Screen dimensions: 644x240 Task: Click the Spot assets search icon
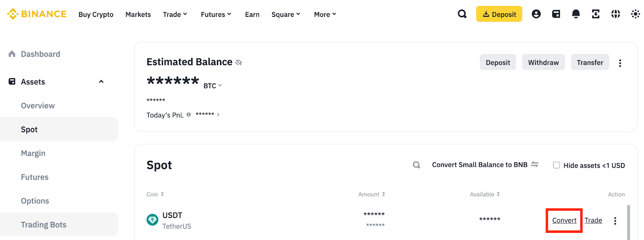point(417,165)
